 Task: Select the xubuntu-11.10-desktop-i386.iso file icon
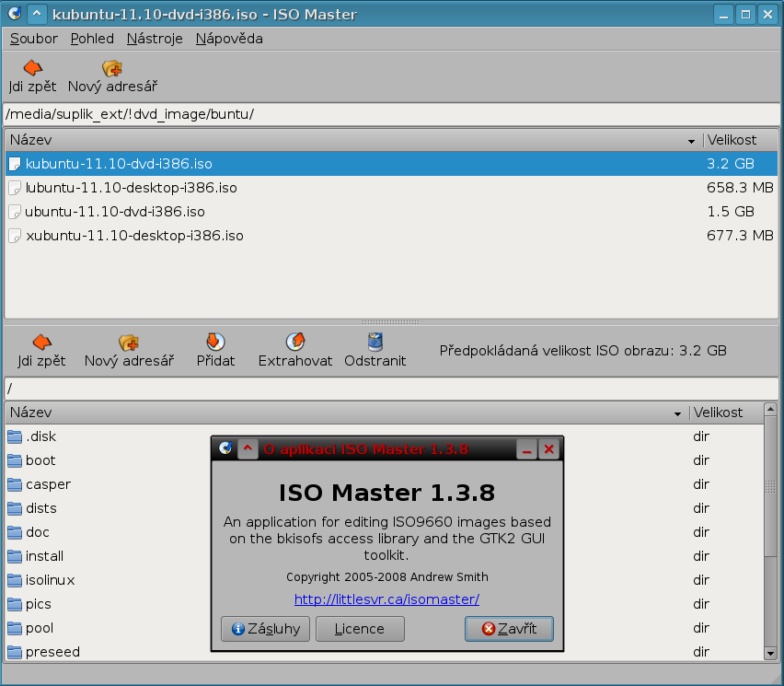click(x=15, y=236)
